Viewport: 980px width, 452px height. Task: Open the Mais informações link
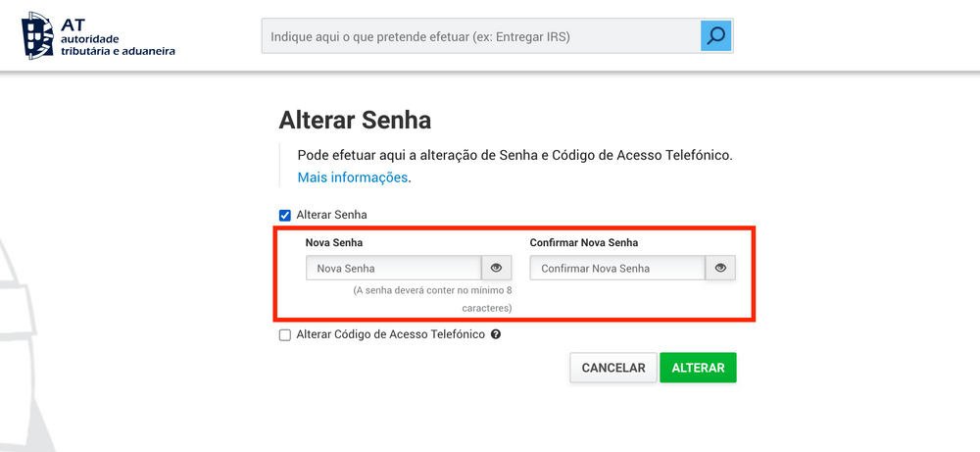[x=353, y=176]
